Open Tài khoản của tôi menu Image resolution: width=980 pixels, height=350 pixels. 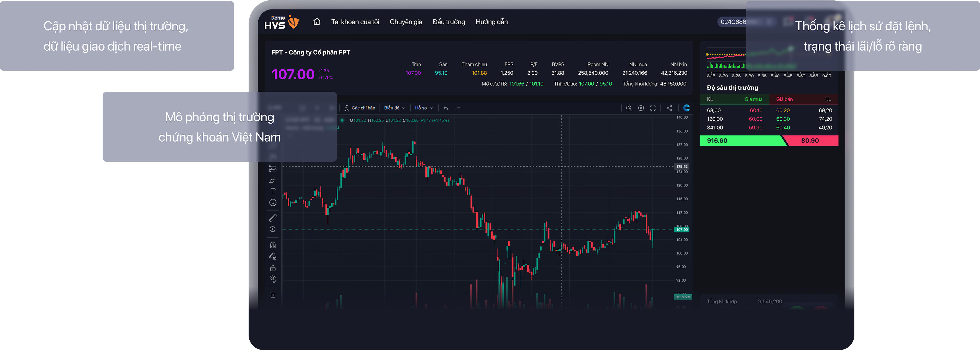pos(355,22)
